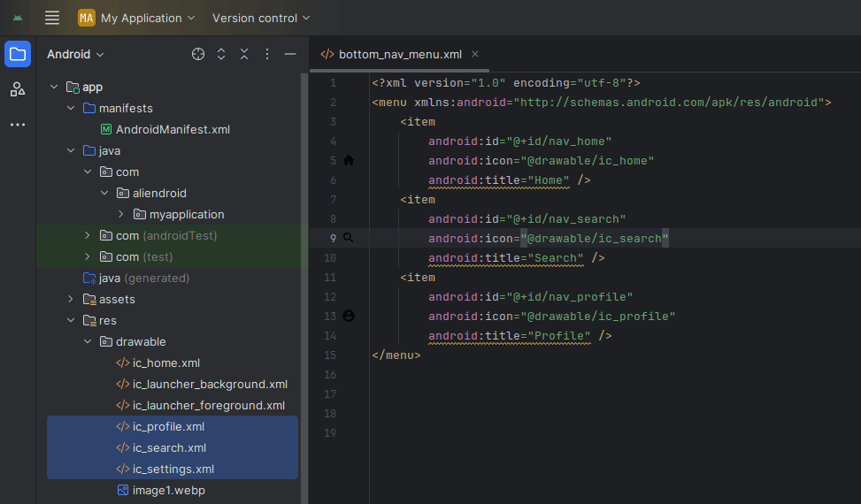
Task: Collapse the app module node
Action: [54, 87]
